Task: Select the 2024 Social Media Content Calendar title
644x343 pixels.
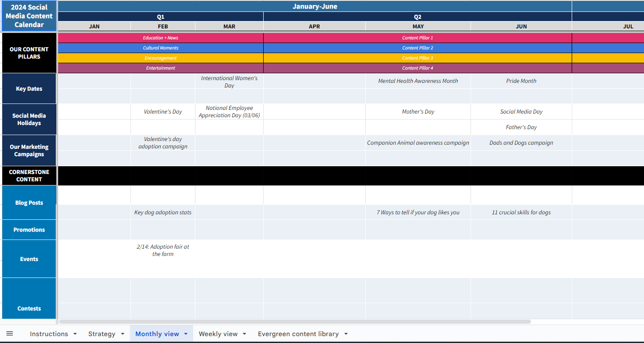Action: pos(29,16)
